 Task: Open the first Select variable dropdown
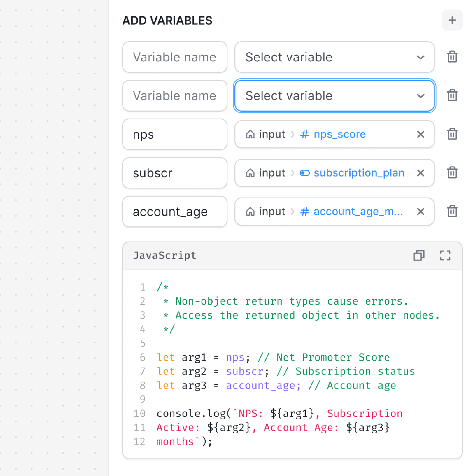click(334, 57)
